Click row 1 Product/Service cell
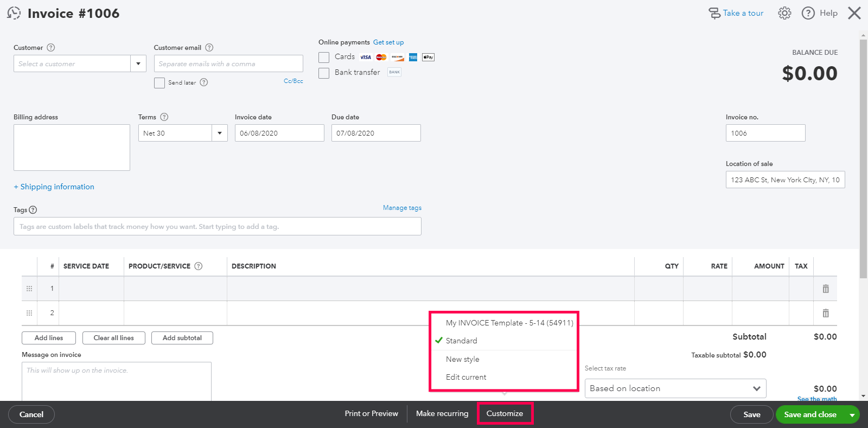Image resolution: width=868 pixels, height=428 pixels. pos(175,289)
